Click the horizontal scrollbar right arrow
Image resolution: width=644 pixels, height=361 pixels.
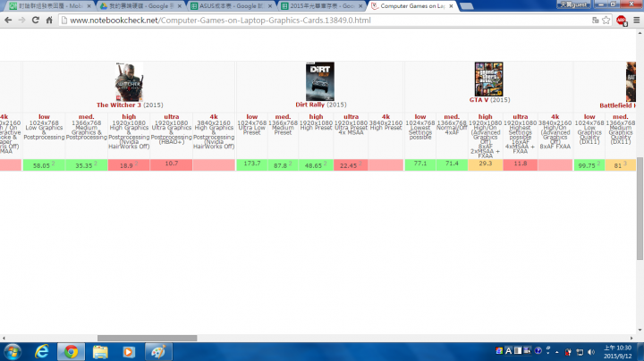[632, 338]
